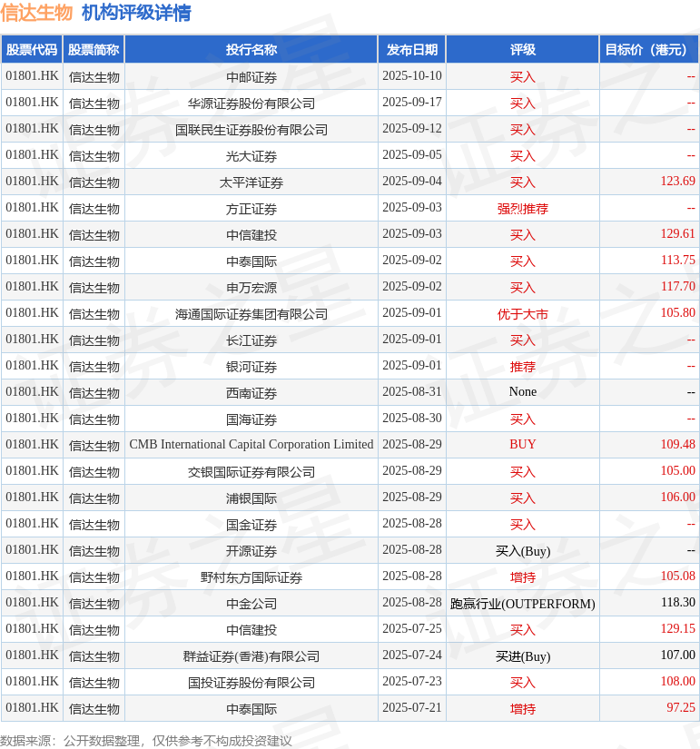Click target price 117.70

(677, 286)
